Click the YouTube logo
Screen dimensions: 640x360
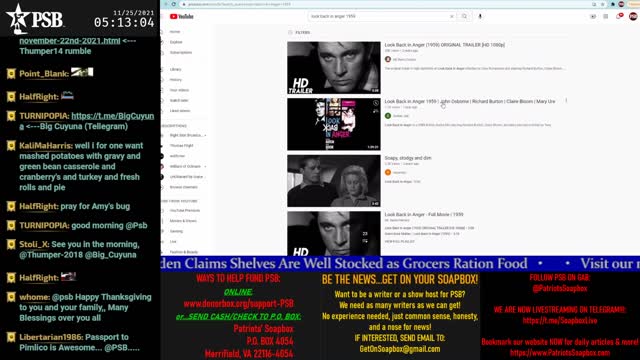coord(182,16)
